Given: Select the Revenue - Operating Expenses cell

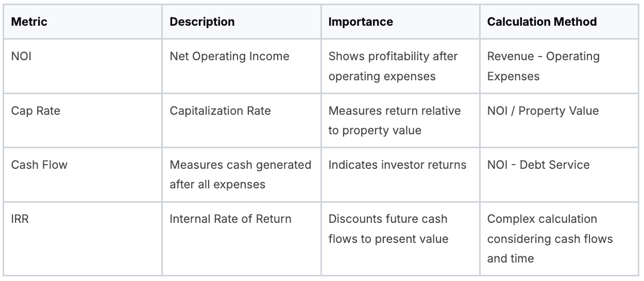Looking at the screenshot, I should coord(543,66).
